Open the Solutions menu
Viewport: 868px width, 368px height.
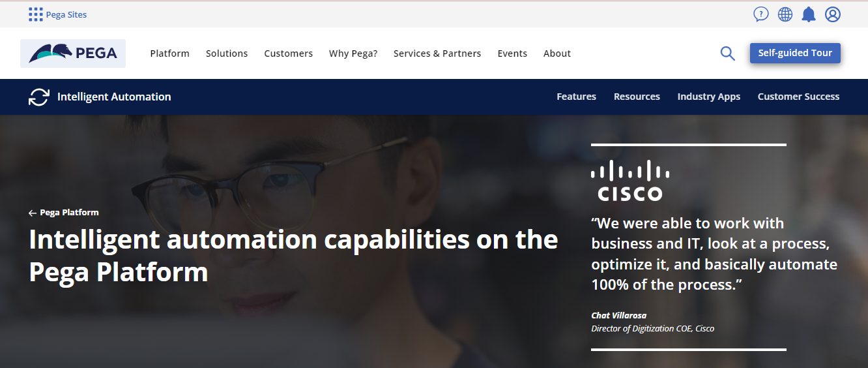click(227, 54)
